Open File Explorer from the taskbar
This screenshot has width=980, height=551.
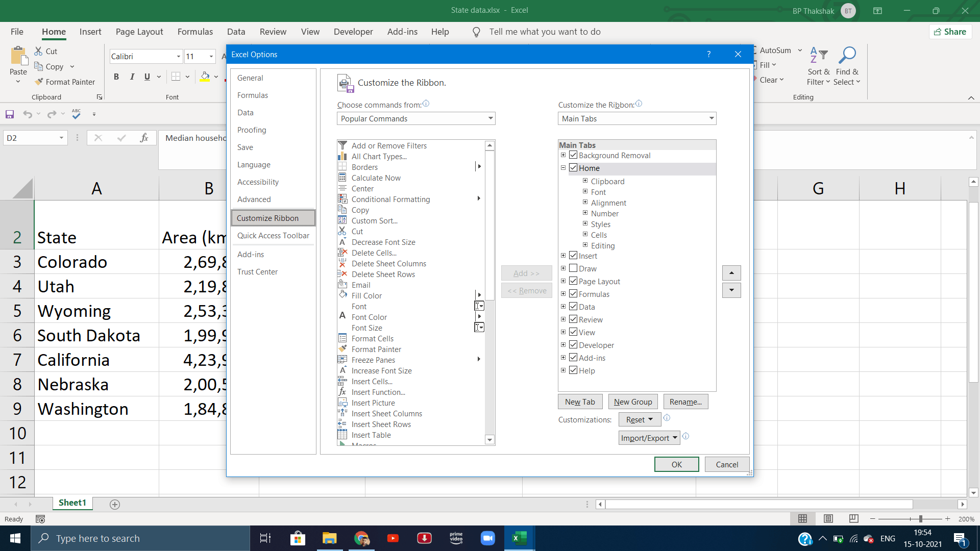tap(329, 538)
